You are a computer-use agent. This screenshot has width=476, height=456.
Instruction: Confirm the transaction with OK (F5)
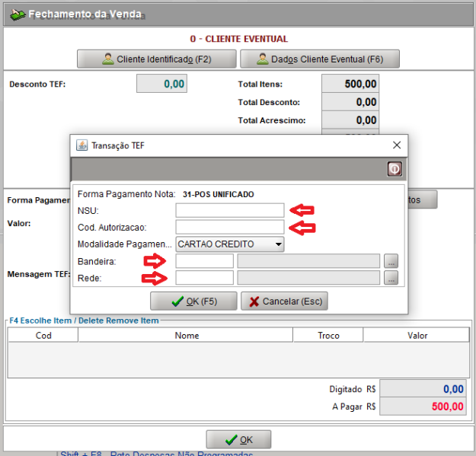[x=193, y=301]
